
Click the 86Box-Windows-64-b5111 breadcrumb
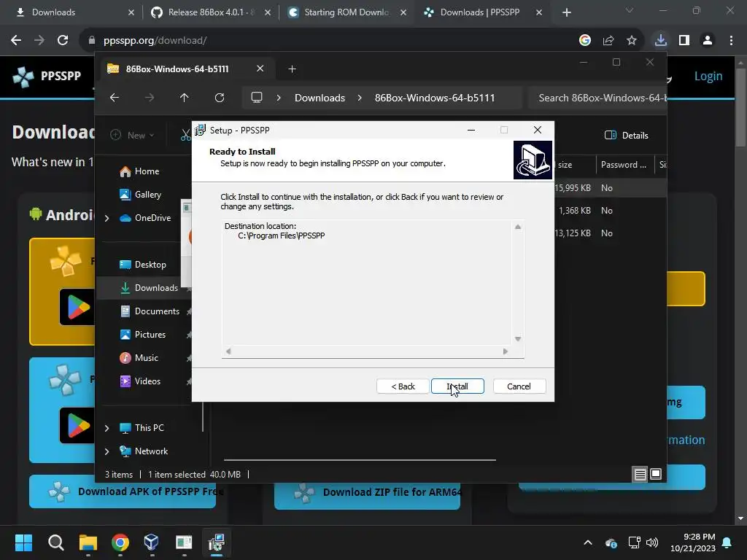click(435, 98)
